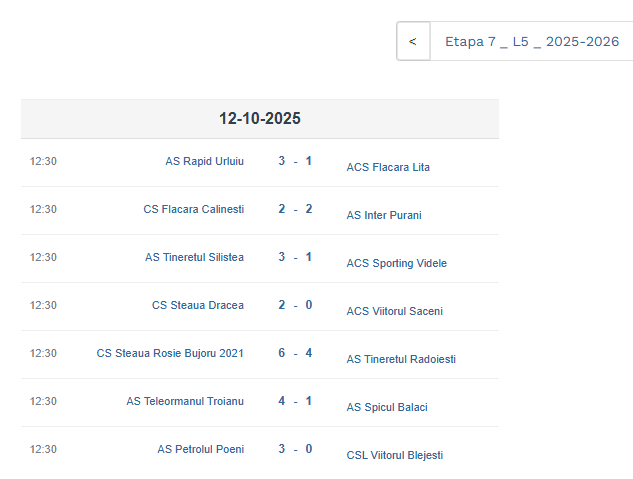
Task: Select the CS Steaua Dracea team link
Action: click(198, 305)
